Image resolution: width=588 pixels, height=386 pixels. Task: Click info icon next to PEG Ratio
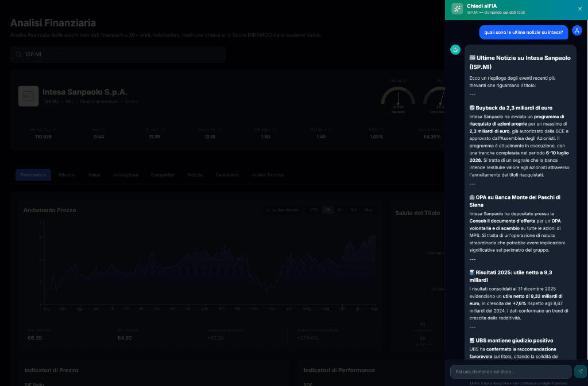pyautogui.click(x=331, y=130)
